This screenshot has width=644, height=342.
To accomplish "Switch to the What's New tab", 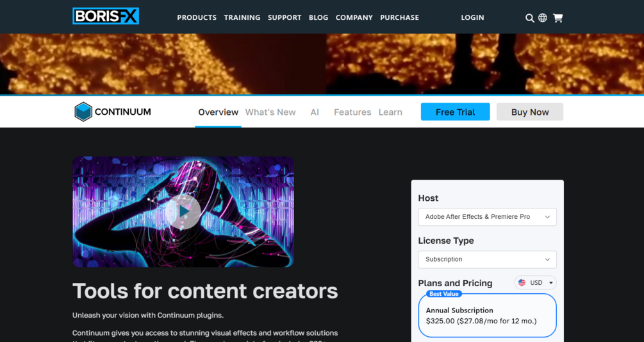I will tap(270, 112).
